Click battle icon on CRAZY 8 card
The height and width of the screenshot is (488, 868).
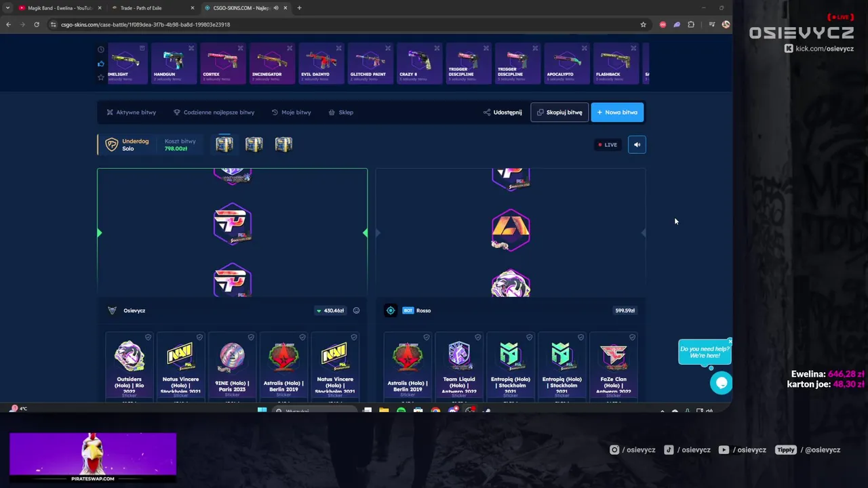(x=437, y=48)
